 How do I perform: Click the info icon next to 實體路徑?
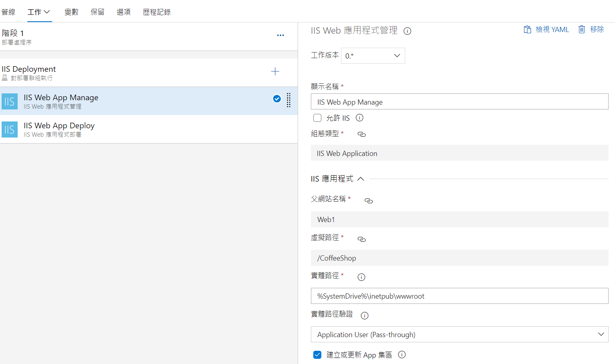pyautogui.click(x=361, y=277)
